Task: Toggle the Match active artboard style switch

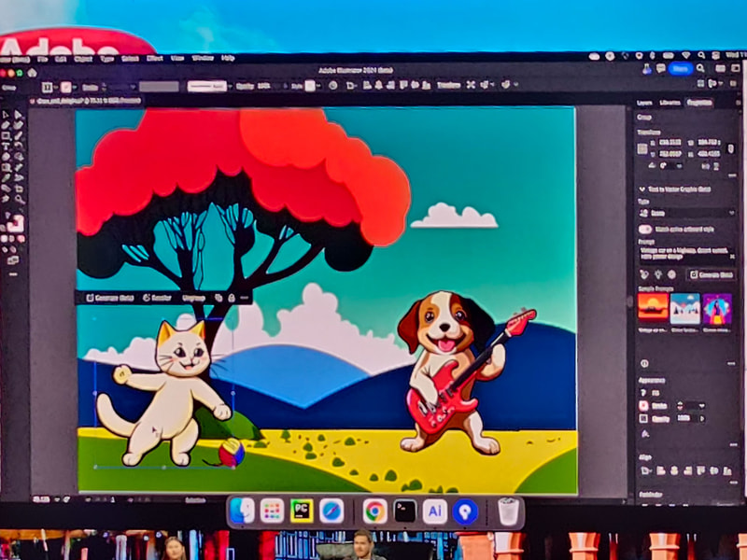Action: click(x=642, y=229)
